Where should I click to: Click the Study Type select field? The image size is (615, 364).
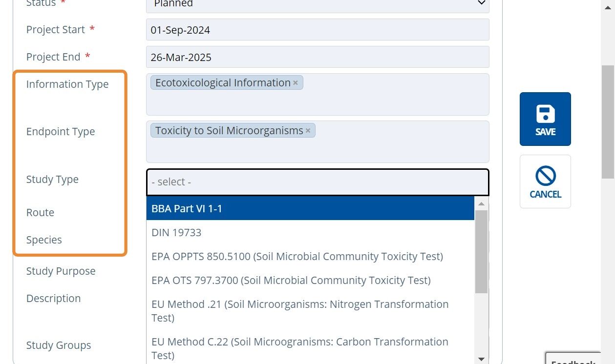pos(318,182)
